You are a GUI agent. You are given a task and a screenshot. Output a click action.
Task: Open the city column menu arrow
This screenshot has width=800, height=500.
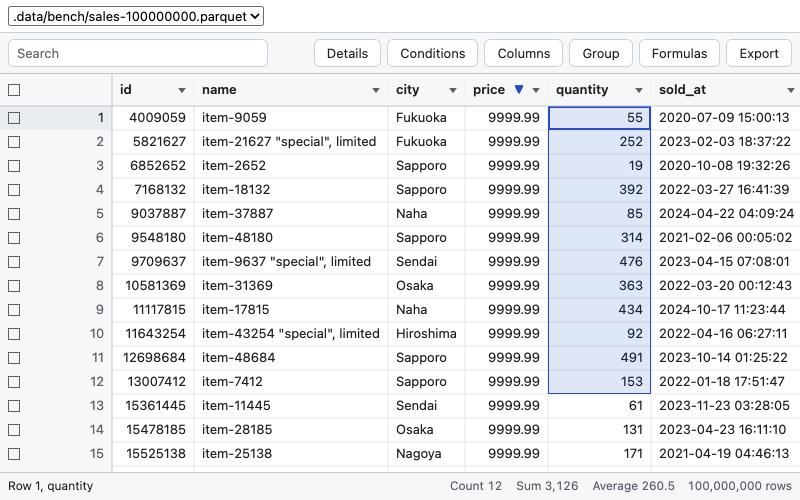453,90
